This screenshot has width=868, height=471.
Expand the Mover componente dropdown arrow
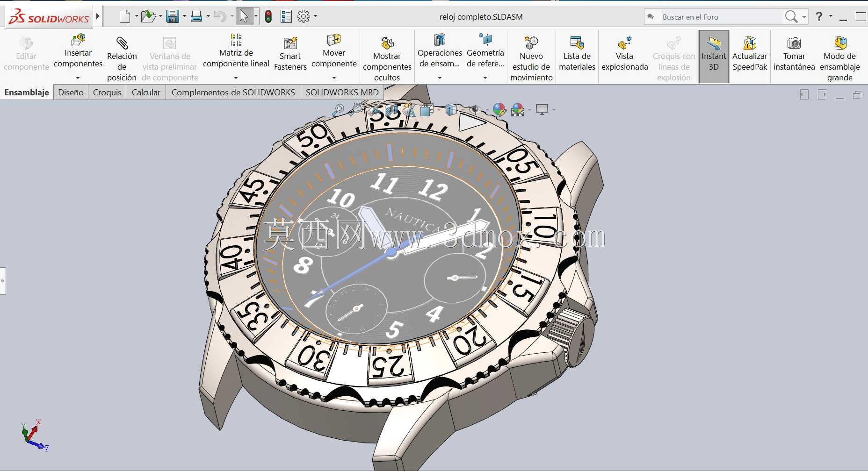pos(334,78)
